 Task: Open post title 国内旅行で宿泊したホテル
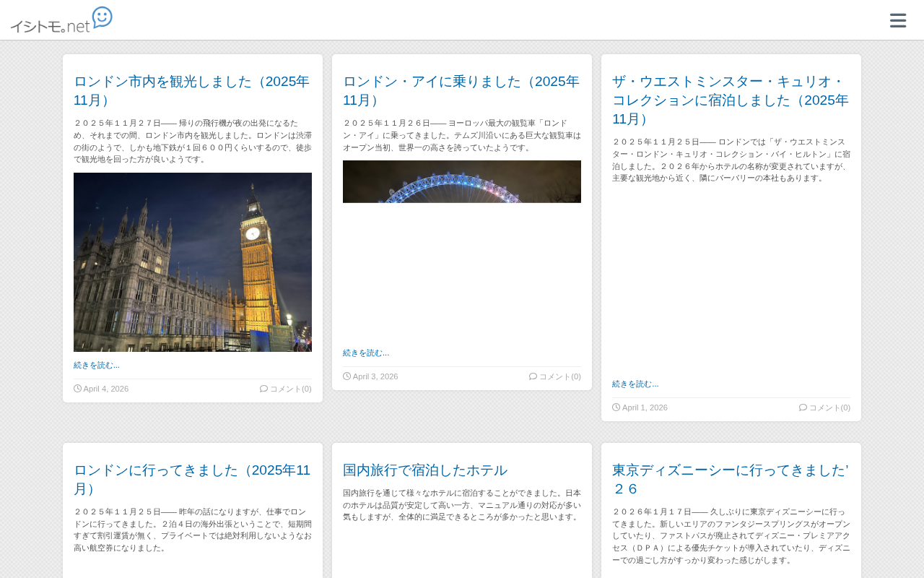425,470
